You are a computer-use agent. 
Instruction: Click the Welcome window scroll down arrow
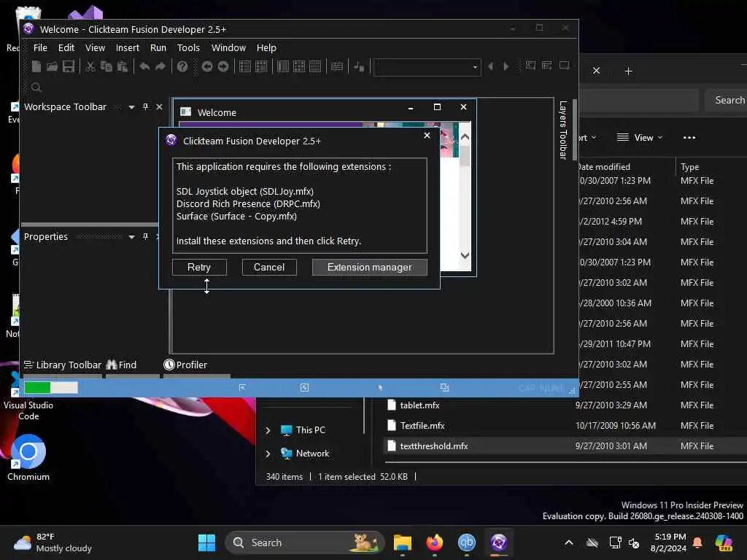tap(465, 255)
